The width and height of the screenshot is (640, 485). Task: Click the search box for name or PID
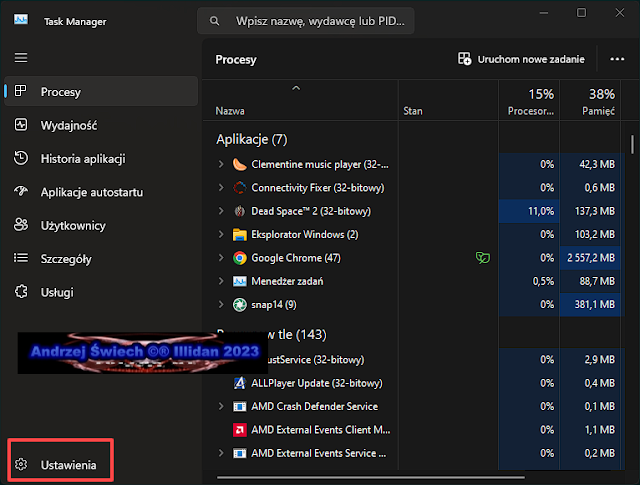(x=306, y=21)
